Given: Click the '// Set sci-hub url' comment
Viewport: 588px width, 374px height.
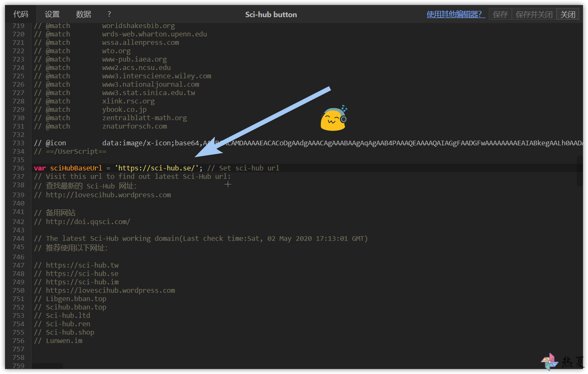Looking at the screenshot, I should point(243,168).
